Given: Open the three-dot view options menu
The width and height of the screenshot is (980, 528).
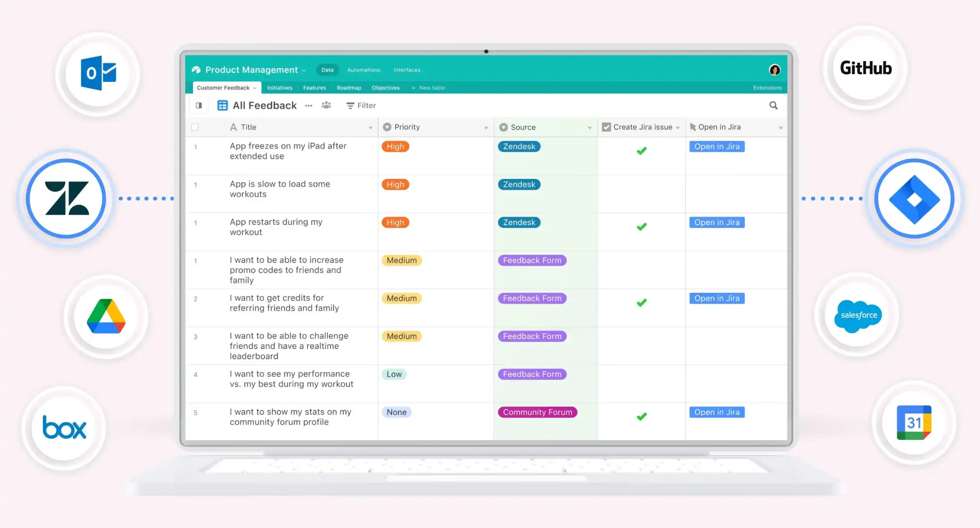Looking at the screenshot, I should (x=308, y=106).
